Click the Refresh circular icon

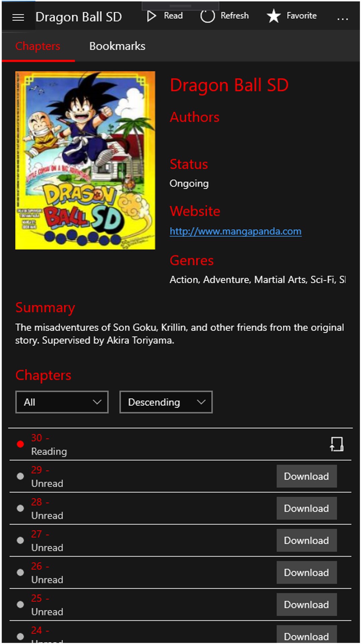(x=207, y=16)
